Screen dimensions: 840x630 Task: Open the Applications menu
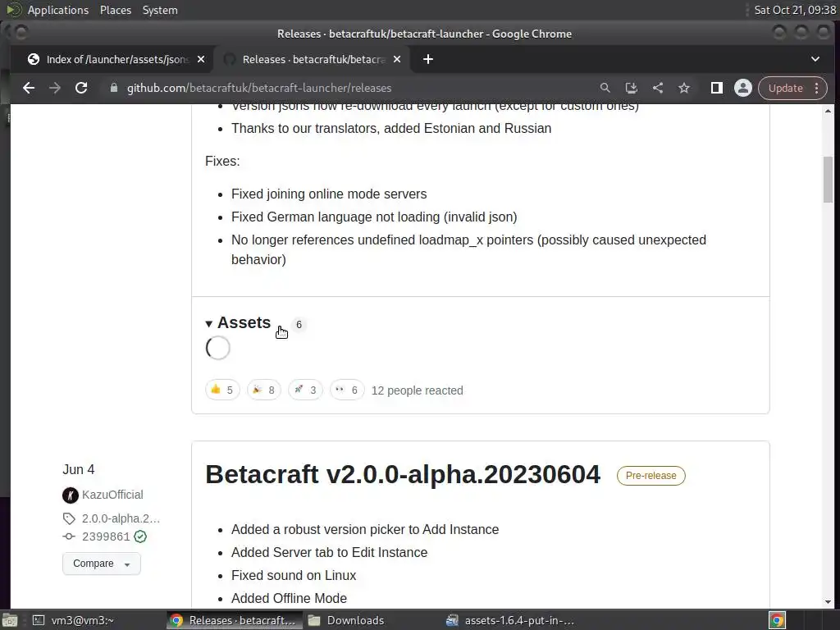(58, 10)
